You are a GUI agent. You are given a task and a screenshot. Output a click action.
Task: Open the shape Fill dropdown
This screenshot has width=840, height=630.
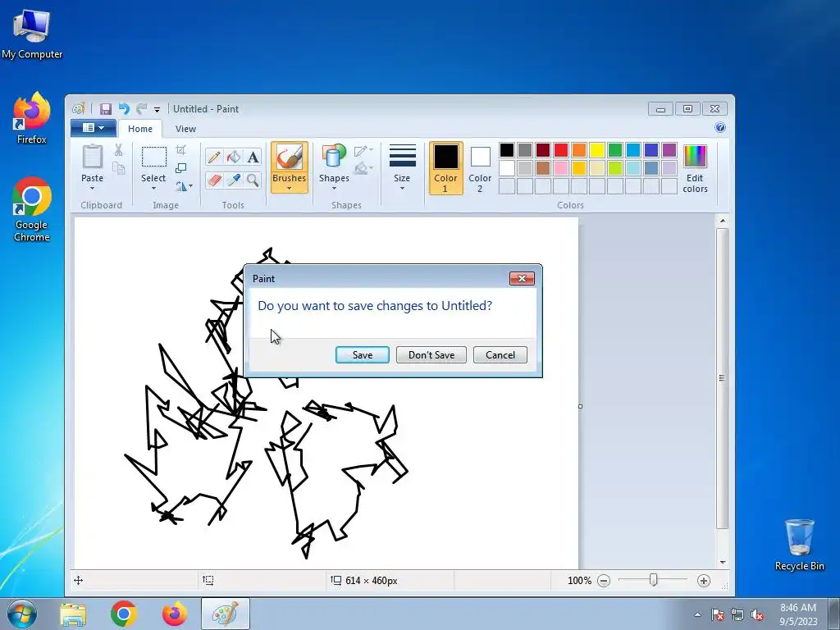tap(363, 168)
